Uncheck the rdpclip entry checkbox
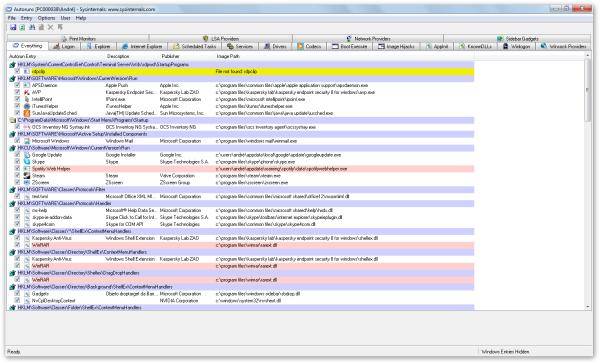The width and height of the screenshot is (600, 364). click(18, 71)
